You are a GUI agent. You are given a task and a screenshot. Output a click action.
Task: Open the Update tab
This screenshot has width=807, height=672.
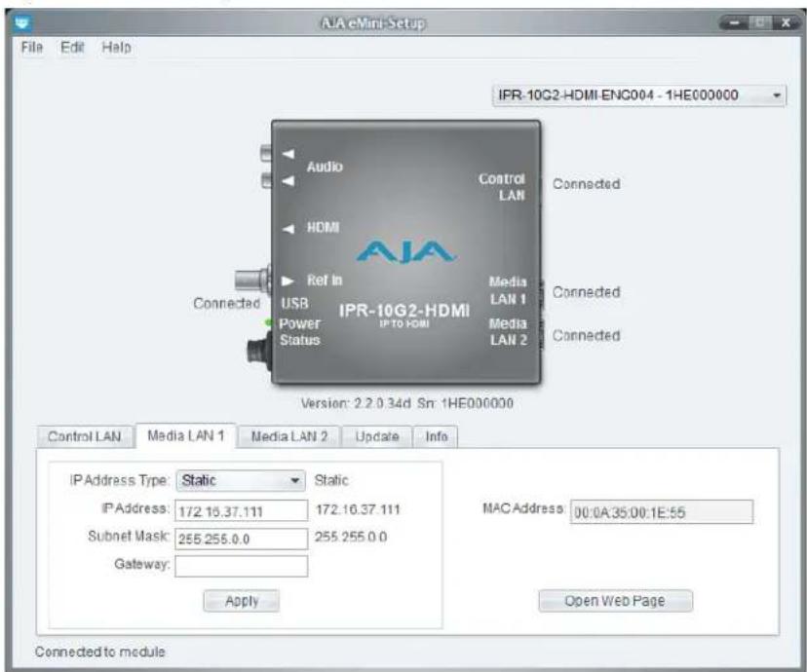click(x=377, y=436)
